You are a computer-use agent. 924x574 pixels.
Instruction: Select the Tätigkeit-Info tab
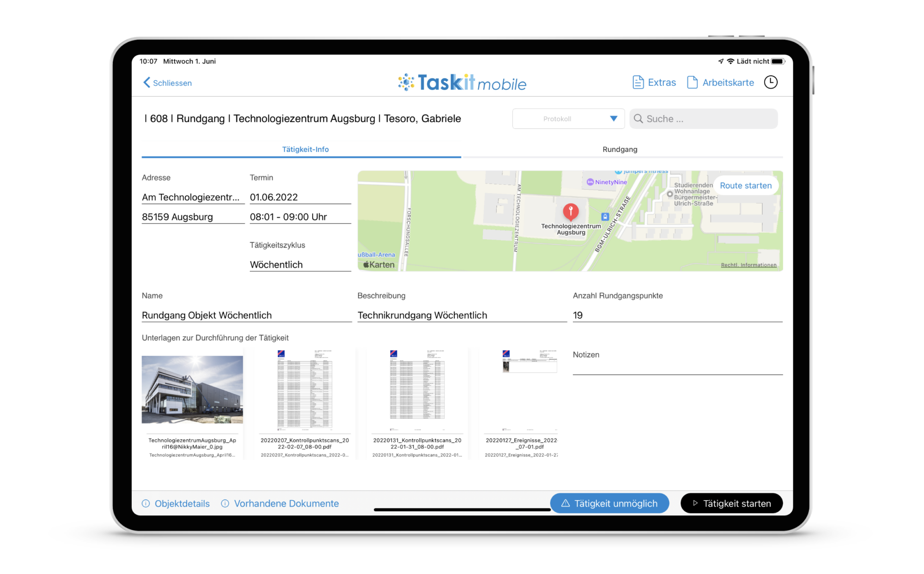click(x=305, y=149)
